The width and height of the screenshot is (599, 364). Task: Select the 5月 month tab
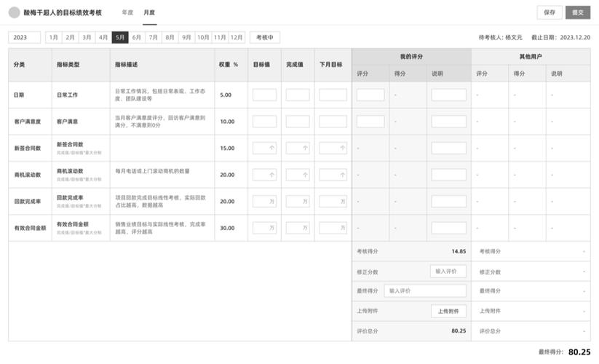point(120,37)
